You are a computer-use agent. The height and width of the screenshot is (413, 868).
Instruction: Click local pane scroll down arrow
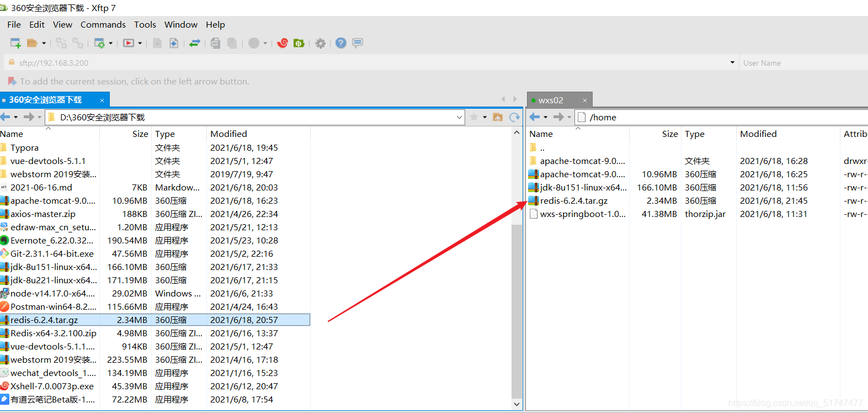[516, 404]
